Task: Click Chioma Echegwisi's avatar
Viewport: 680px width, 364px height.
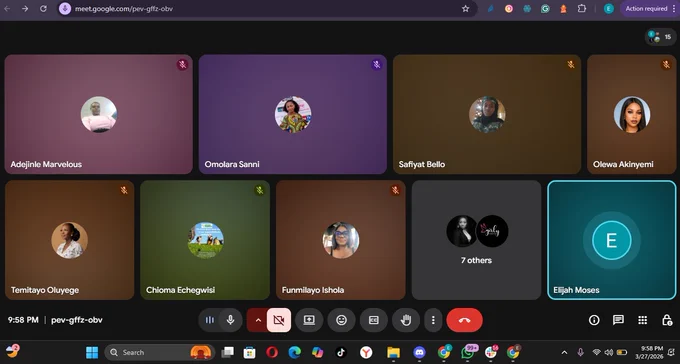Action: [x=206, y=240]
